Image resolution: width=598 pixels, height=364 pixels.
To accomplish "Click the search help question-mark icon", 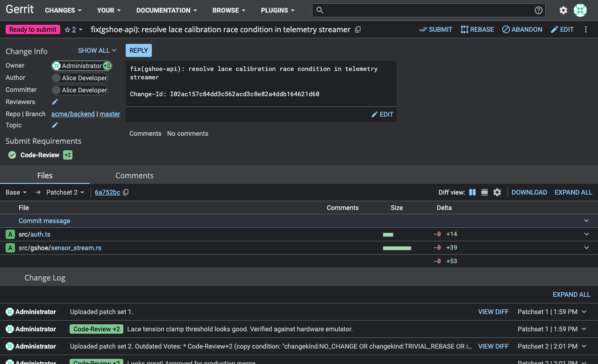I will click(x=539, y=10).
